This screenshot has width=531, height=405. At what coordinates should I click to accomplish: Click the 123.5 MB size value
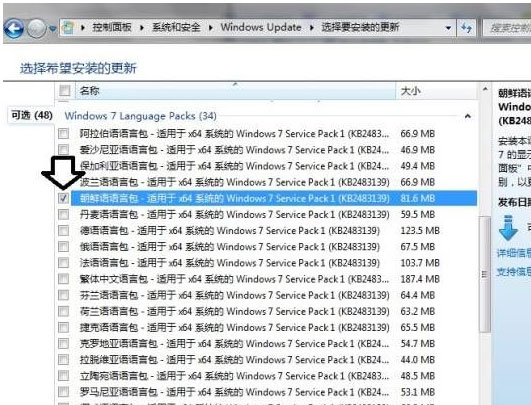pos(420,231)
